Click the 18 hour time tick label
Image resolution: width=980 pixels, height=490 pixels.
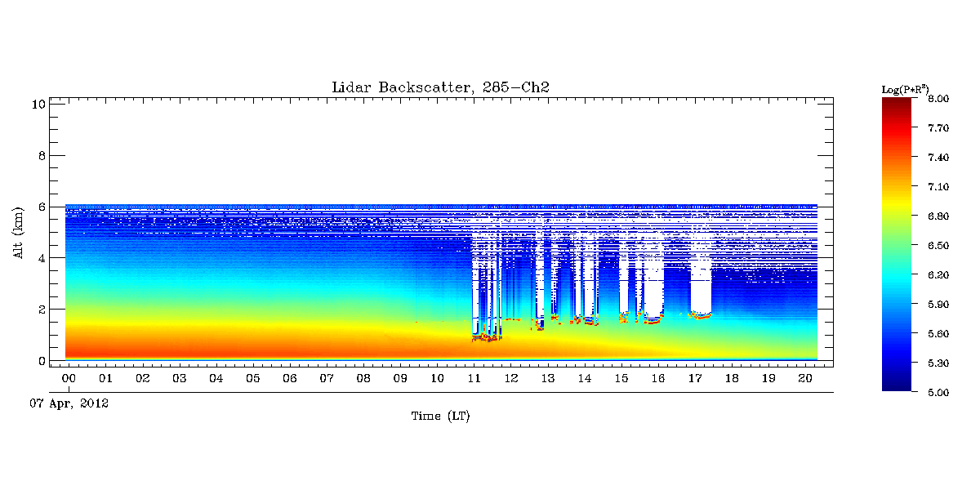[x=732, y=379]
